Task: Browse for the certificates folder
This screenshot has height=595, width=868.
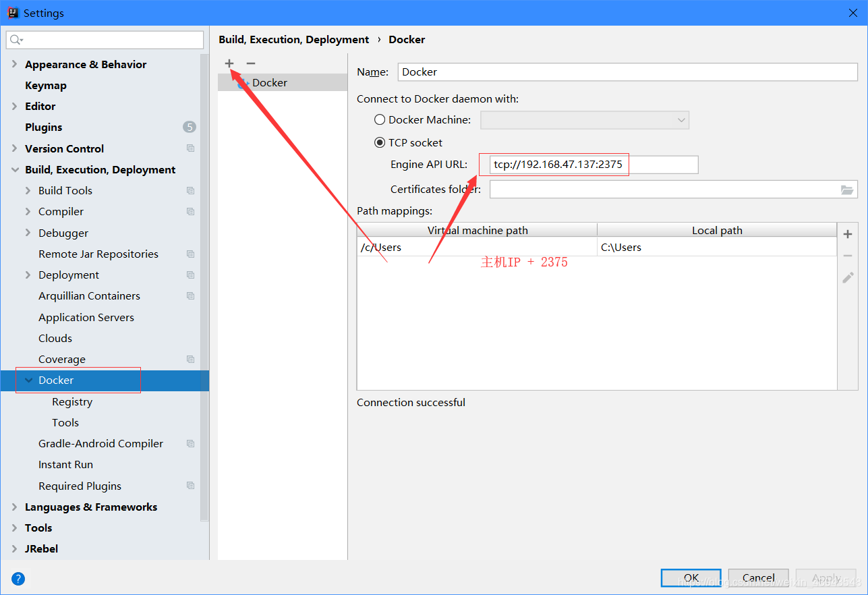Action: tap(847, 190)
